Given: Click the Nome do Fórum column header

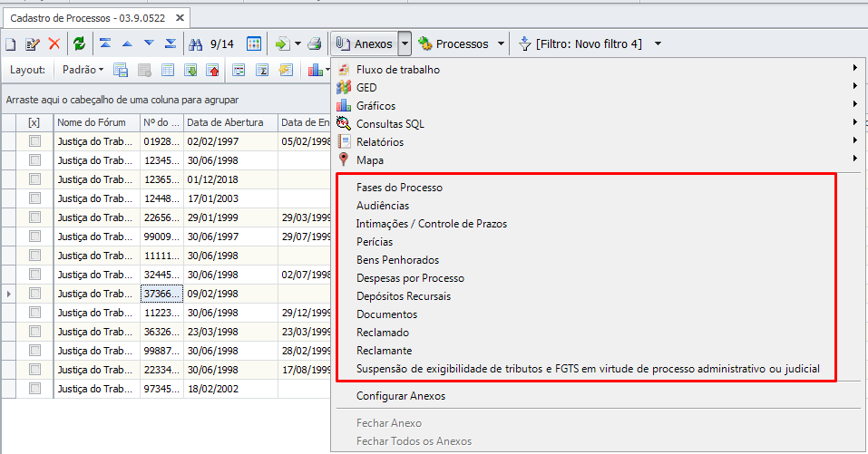Looking at the screenshot, I should (x=97, y=122).
